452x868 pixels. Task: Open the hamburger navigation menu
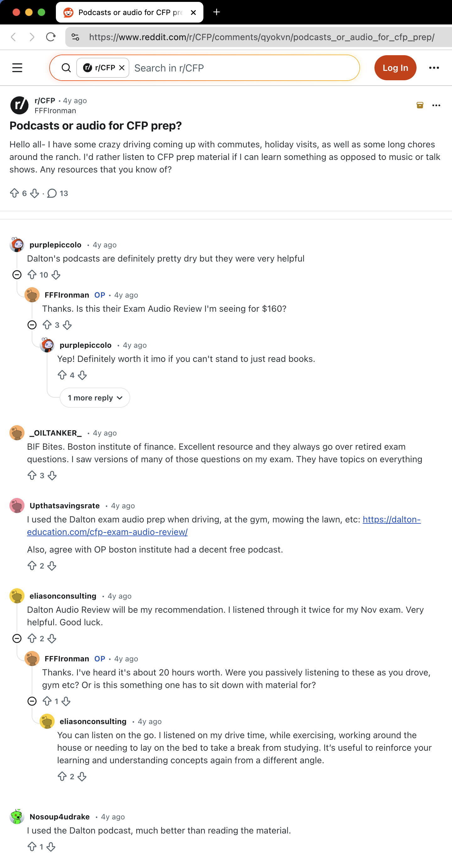[17, 68]
